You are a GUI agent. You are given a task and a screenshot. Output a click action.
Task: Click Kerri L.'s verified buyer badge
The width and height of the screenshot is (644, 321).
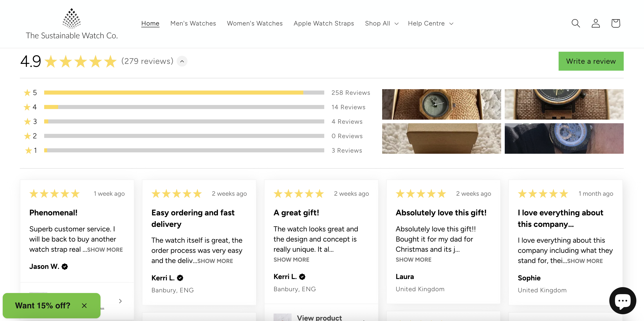pyautogui.click(x=180, y=278)
